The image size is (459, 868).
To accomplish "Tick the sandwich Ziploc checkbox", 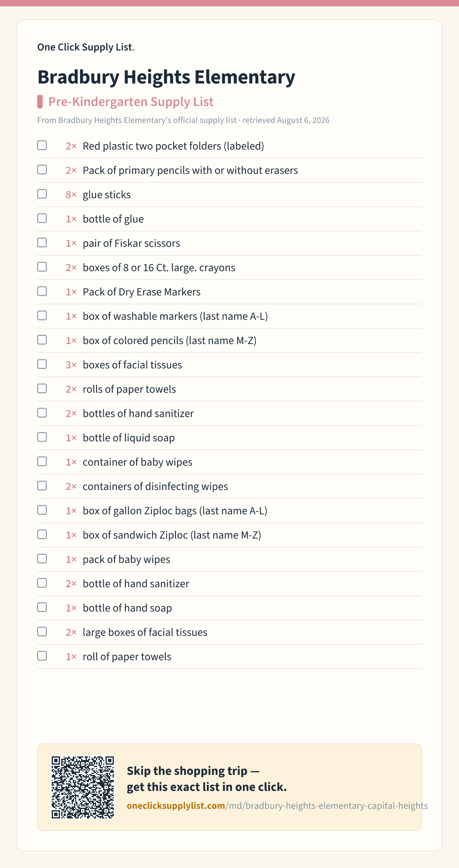I will [42, 534].
